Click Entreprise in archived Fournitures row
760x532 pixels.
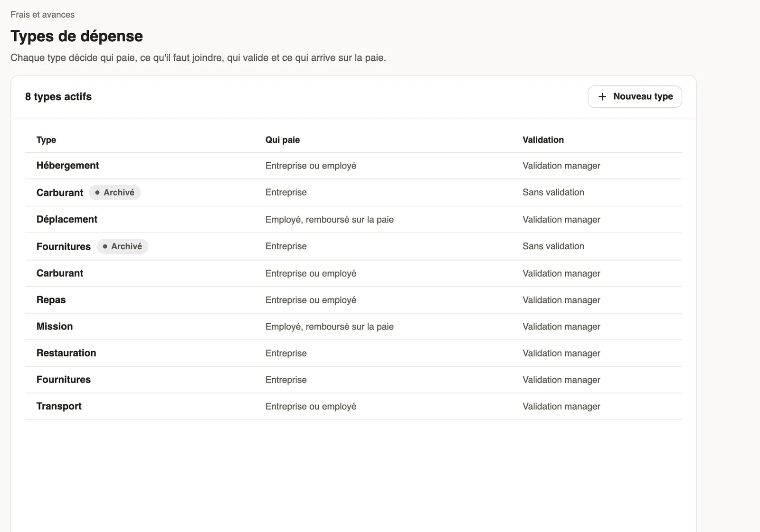[x=286, y=246]
